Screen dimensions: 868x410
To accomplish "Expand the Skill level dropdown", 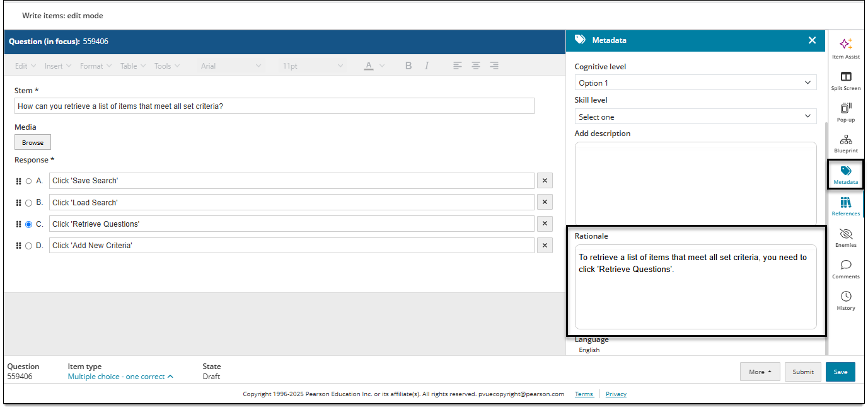I will [x=695, y=117].
